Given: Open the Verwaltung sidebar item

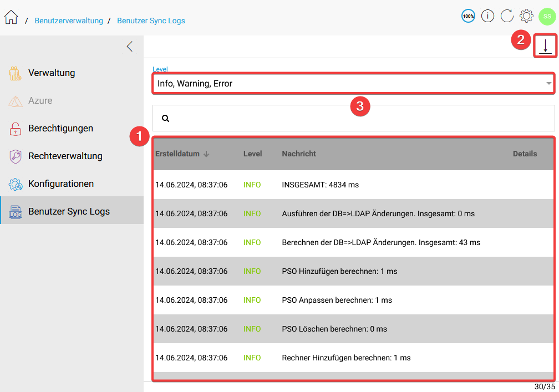Looking at the screenshot, I should tap(52, 73).
